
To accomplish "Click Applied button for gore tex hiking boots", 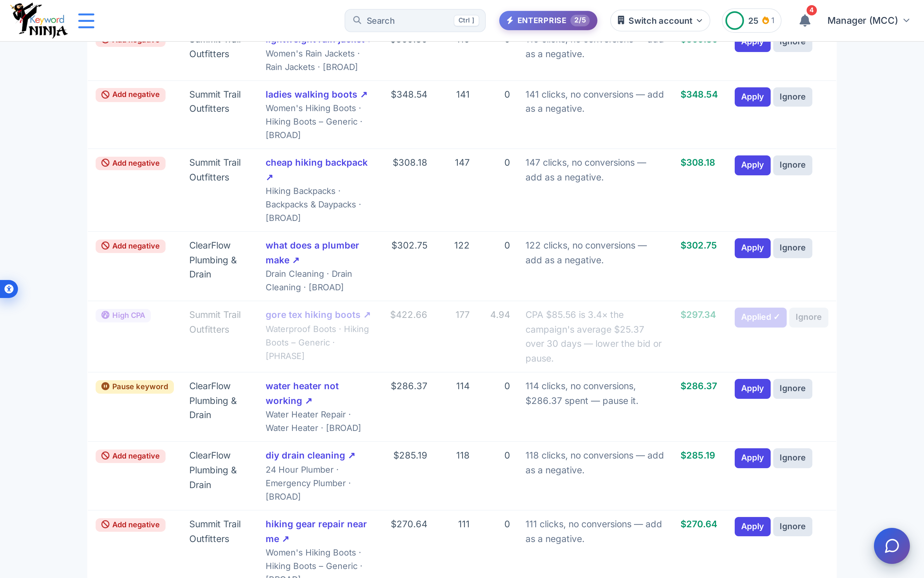I will (x=760, y=317).
